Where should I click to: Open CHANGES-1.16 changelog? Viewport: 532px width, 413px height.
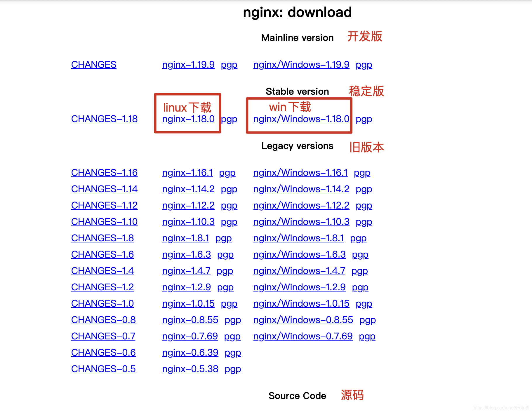(104, 173)
